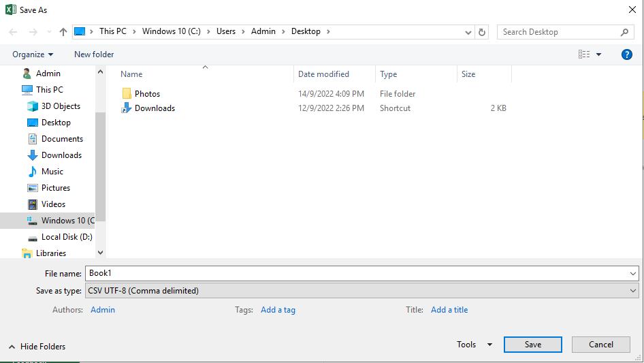Click the Save button
The image size is (644, 363).
coord(533,345)
